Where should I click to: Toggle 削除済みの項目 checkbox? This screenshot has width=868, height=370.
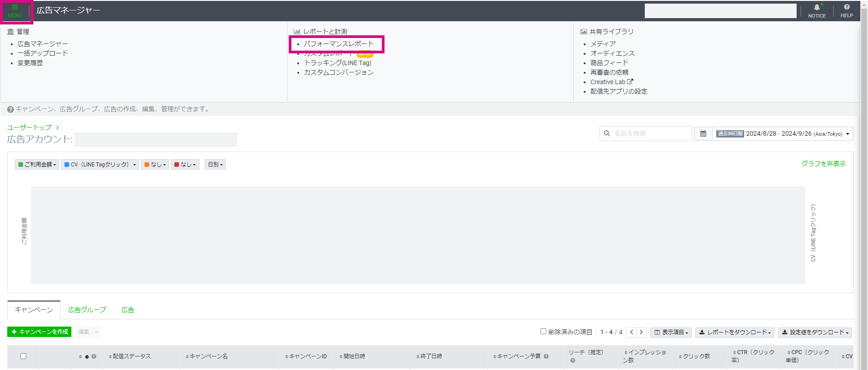click(543, 332)
